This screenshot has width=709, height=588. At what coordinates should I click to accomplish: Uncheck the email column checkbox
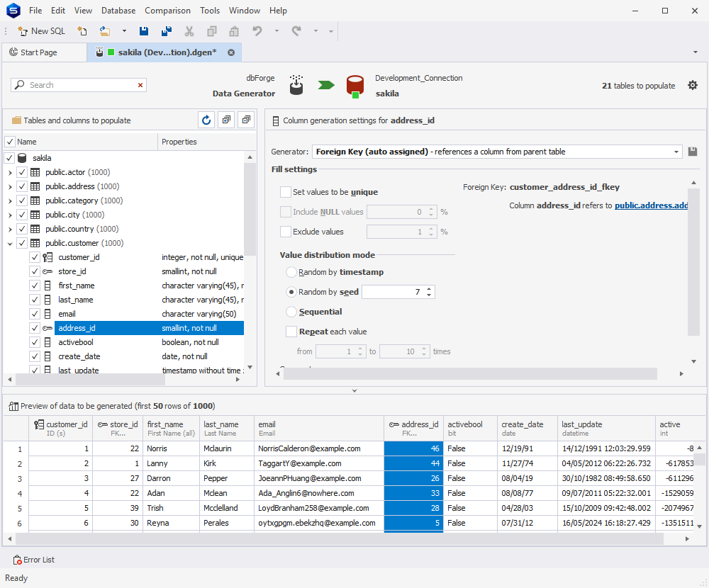pos(34,314)
